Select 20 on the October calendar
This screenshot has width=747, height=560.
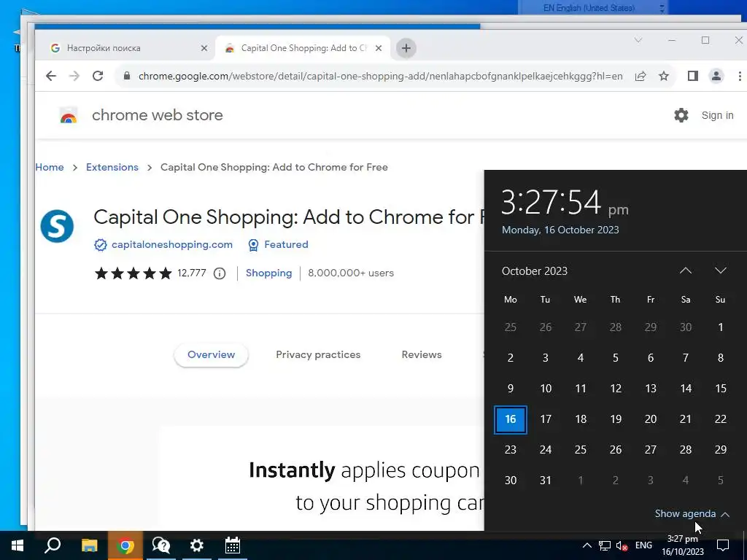pyautogui.click(x=650, y=419)
